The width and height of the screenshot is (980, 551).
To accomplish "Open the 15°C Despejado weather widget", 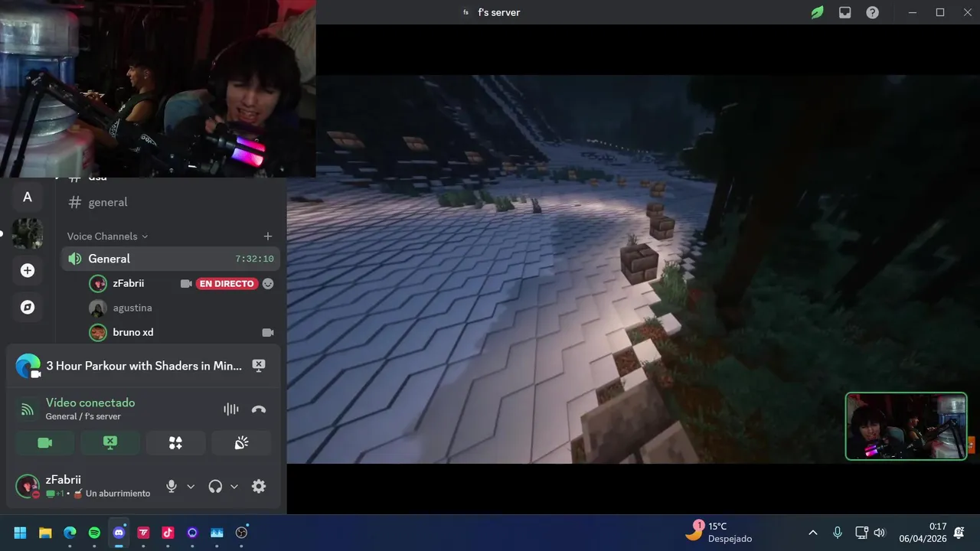I will click(x=720, y=533).
